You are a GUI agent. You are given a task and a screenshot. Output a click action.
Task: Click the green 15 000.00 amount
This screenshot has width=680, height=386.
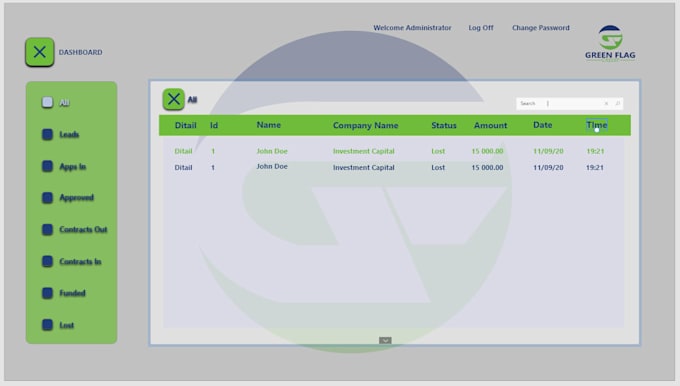pos(487,151)
